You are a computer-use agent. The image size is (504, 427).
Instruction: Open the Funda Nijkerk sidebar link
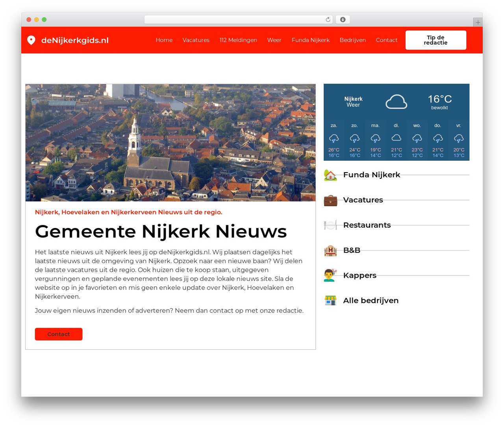(372, 175)
